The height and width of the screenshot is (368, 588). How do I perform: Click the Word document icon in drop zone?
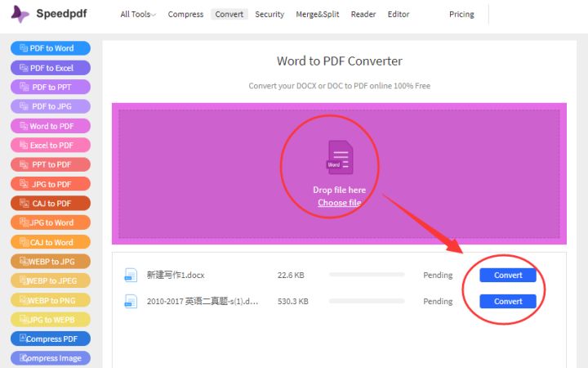tap(340, 157)
